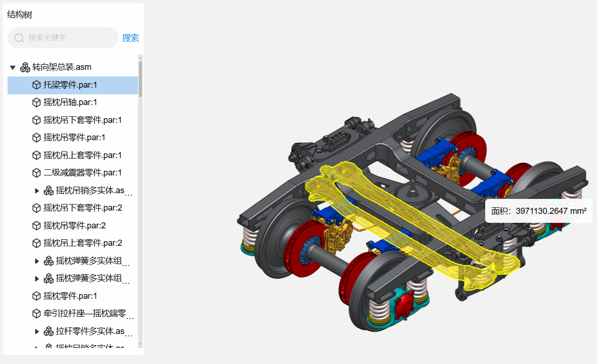
Task: Select the 二级减震器零件.par:1 label
Action: [x=83, y=173]
